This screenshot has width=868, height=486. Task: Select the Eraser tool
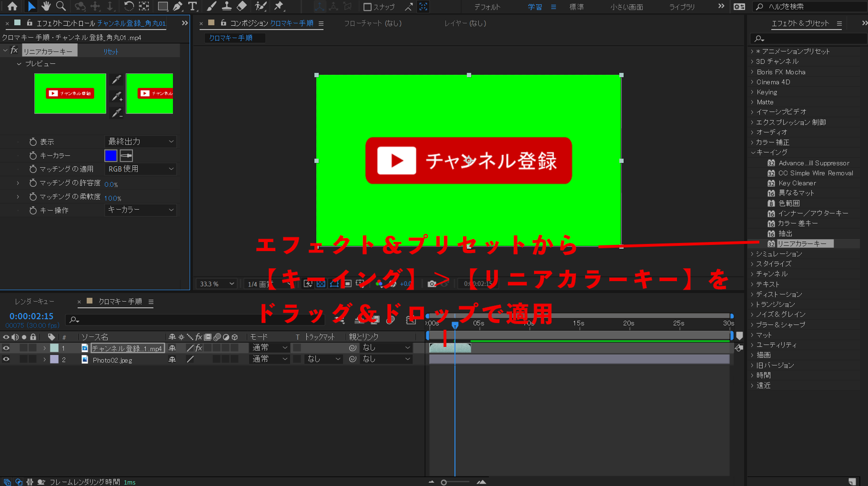pos(242,6)
